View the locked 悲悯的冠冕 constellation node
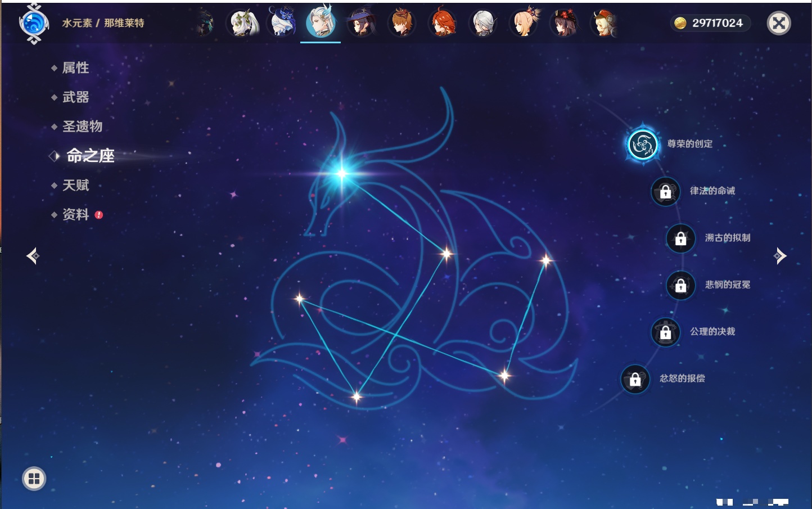Screen dimensions: 812x509 coord(680,285)
